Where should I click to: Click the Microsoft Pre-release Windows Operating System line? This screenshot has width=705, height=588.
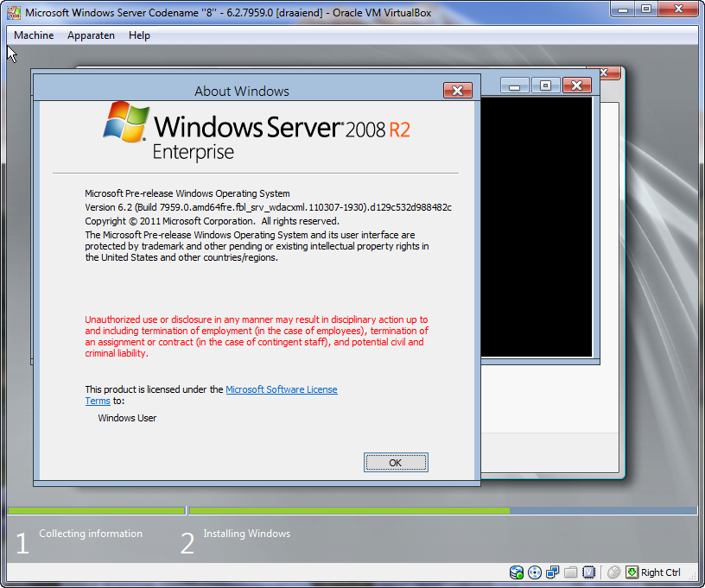pyautogui.click(x=187, y=193)
